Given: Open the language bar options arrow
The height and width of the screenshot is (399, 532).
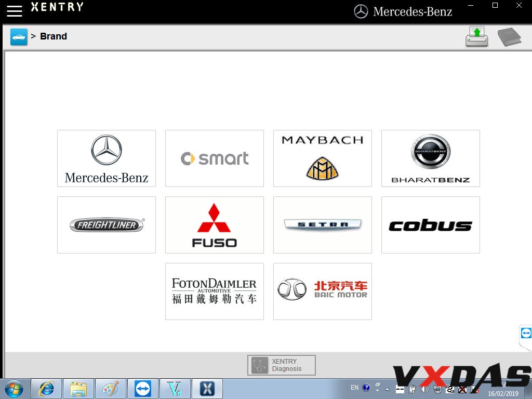Looking at the screenshot, I should 377,391.
